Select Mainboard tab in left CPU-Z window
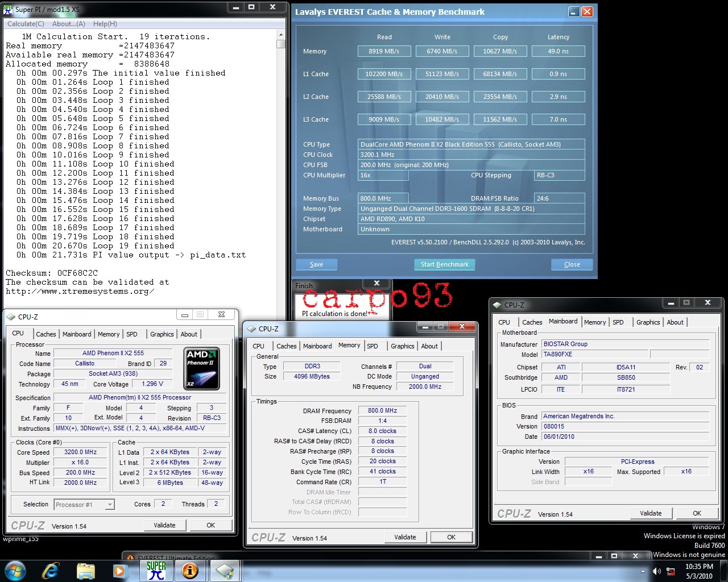This screenshot has width=728, height=582. click(x=77, y=334)
